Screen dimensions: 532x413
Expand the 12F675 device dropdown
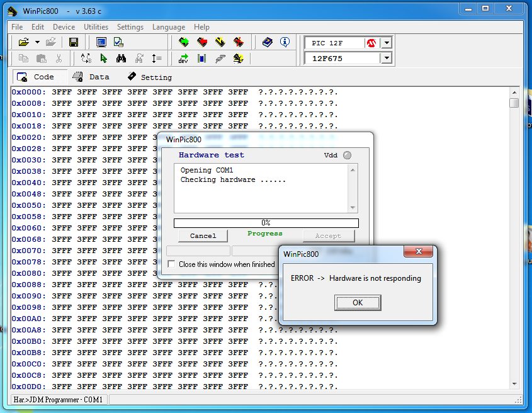pyautogui.click(x=387, y=58)
